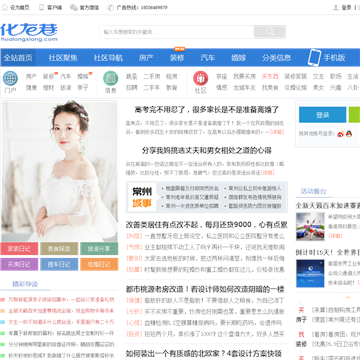Open 汽车 in the blue navigation bar
The height and width of the screenshot is (360, 360).
click(x=208, y=58)
